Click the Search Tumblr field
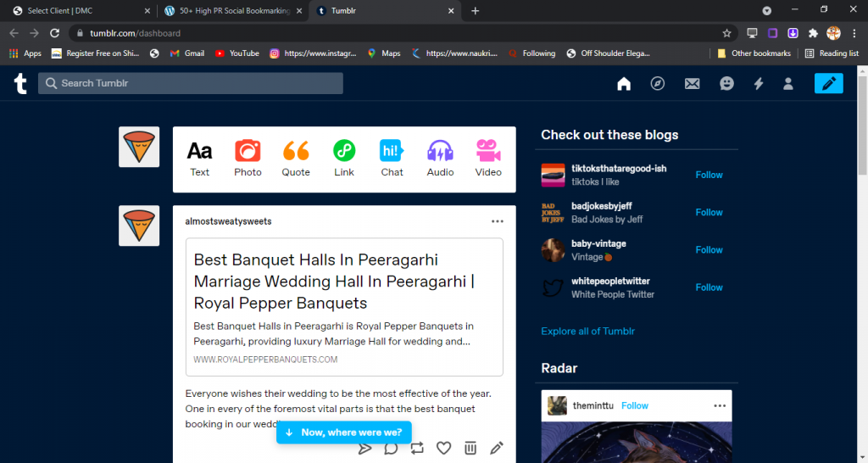The height and width of the screenshot is (463, 868). click(x=191, y=83)
